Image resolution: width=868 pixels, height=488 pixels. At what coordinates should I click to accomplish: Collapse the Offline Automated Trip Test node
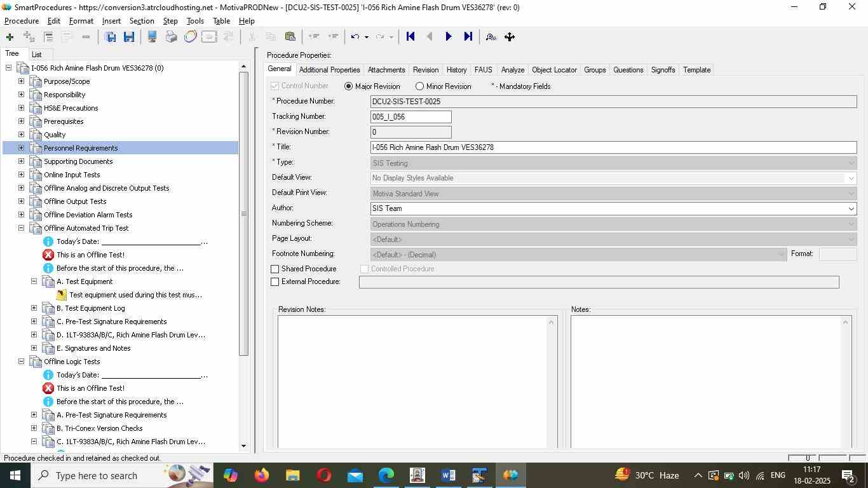tap(21, 228)
